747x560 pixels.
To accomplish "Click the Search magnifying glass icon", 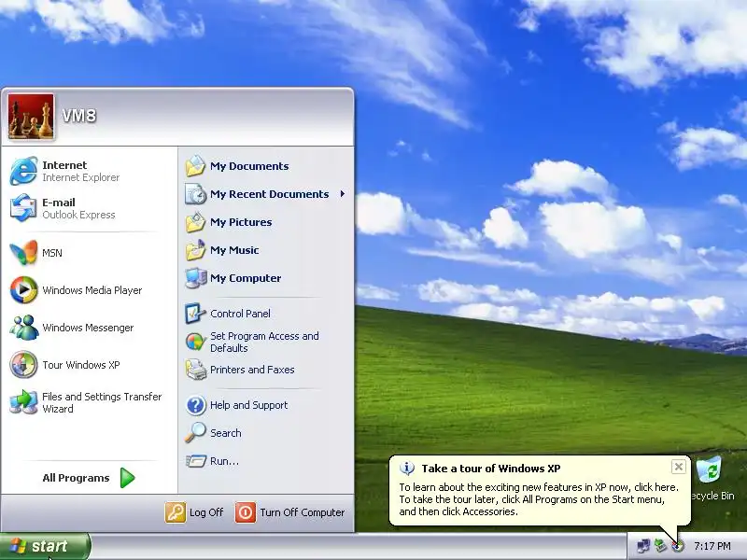I will click(195, 433).
